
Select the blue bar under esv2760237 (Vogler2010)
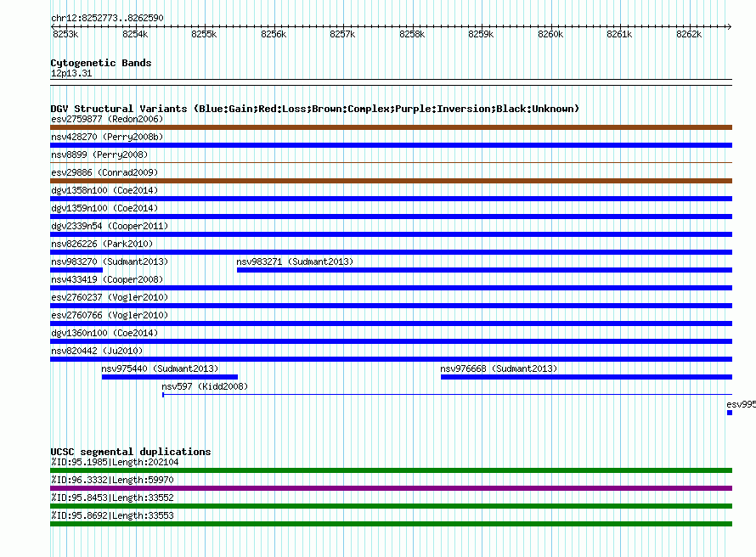pos(391,306)
